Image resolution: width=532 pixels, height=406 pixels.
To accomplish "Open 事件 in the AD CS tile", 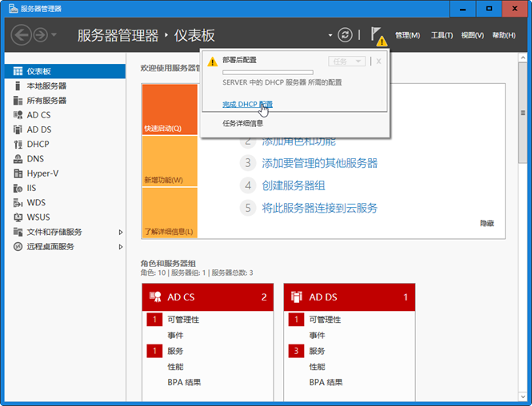I will (175, 335).
